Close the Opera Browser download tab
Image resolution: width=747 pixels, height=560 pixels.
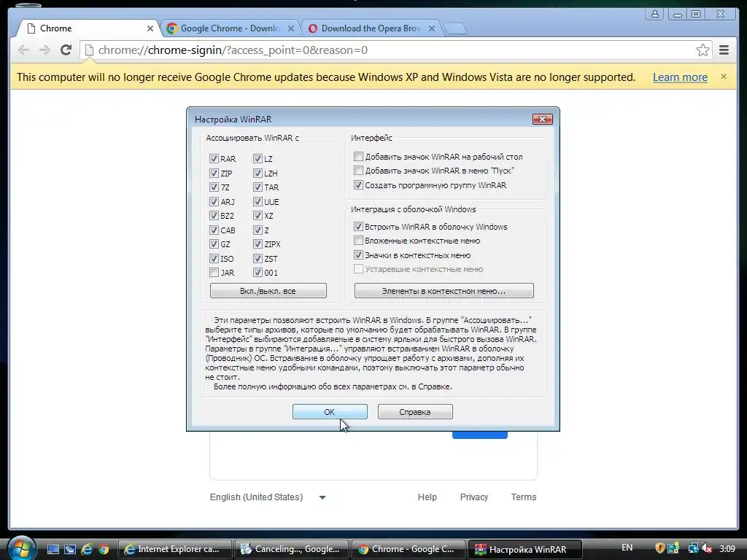point(432,28)
